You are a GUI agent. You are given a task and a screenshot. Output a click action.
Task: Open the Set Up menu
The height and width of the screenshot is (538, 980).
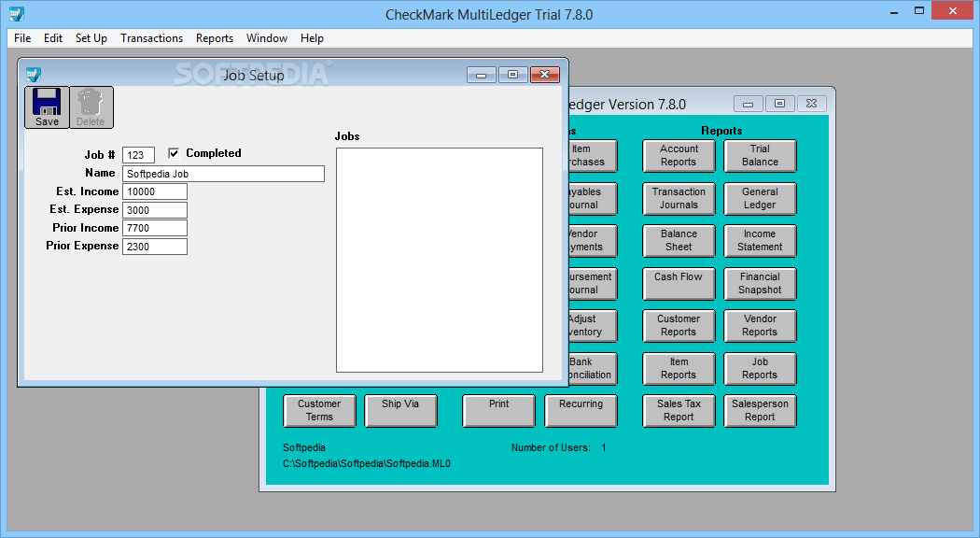click(91, 38)
